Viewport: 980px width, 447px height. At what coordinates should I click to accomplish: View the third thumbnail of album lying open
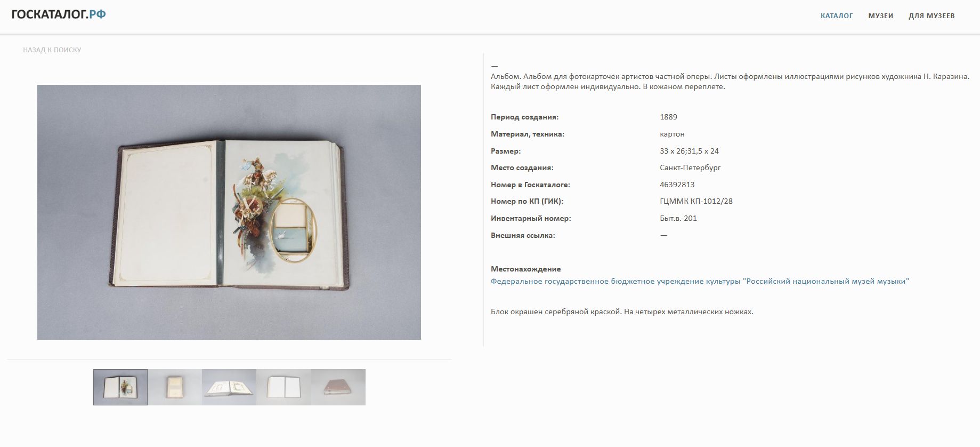pos(229,387)
